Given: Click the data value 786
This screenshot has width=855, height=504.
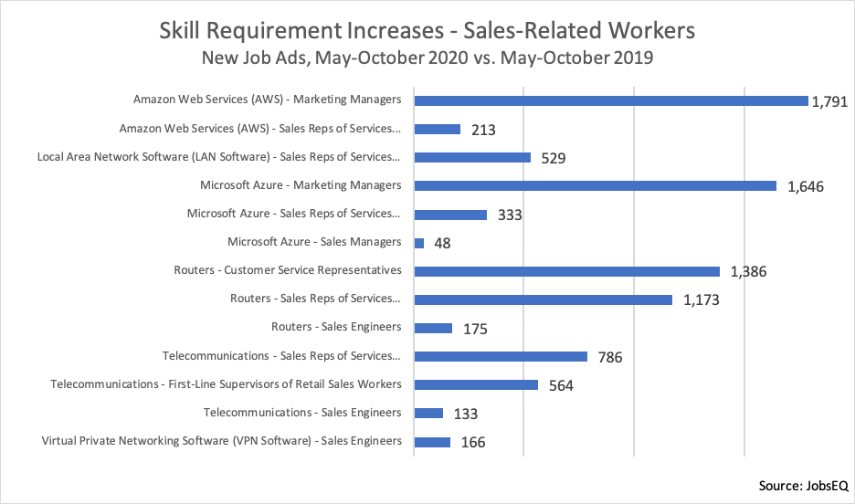Looking at the screenshot, I should point(610,357).
